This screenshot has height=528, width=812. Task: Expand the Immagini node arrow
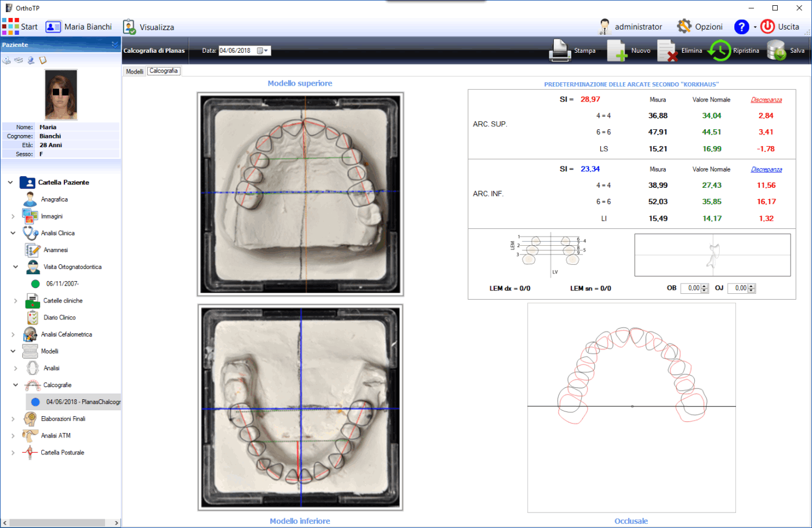(x=13, y=216)
